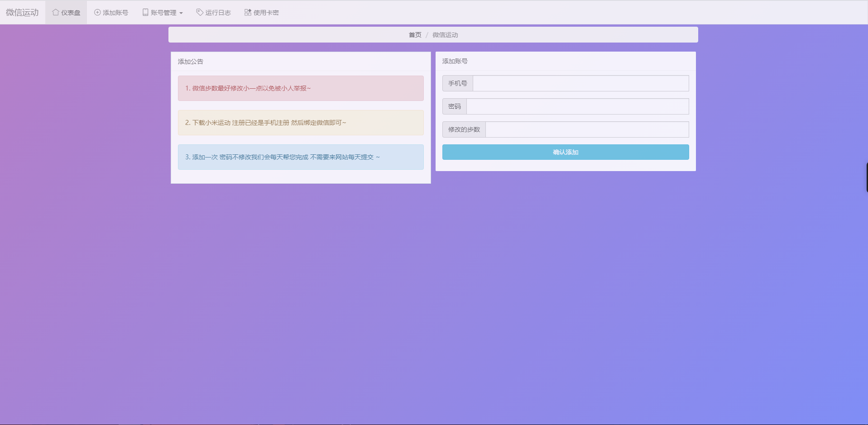
Task: Click the plus-circle icon beside 添加账号
Action: point(97,12)
